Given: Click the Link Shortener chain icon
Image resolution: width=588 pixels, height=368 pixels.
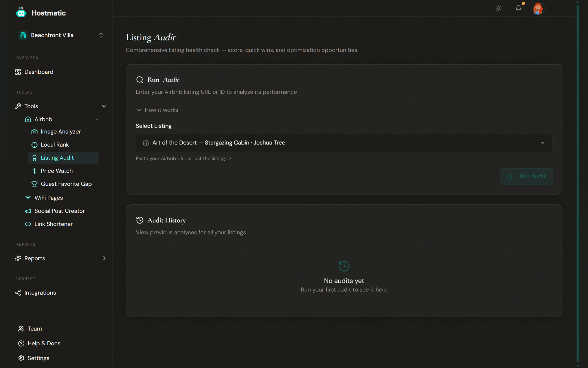Looking at the screenshot, I should click(28, 224).
